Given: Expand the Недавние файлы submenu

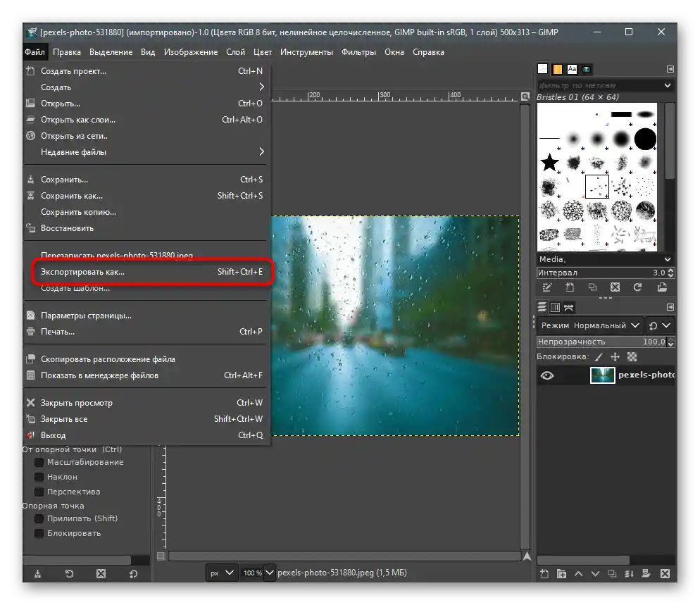Looking at the screenshot, I should (147, 152).
